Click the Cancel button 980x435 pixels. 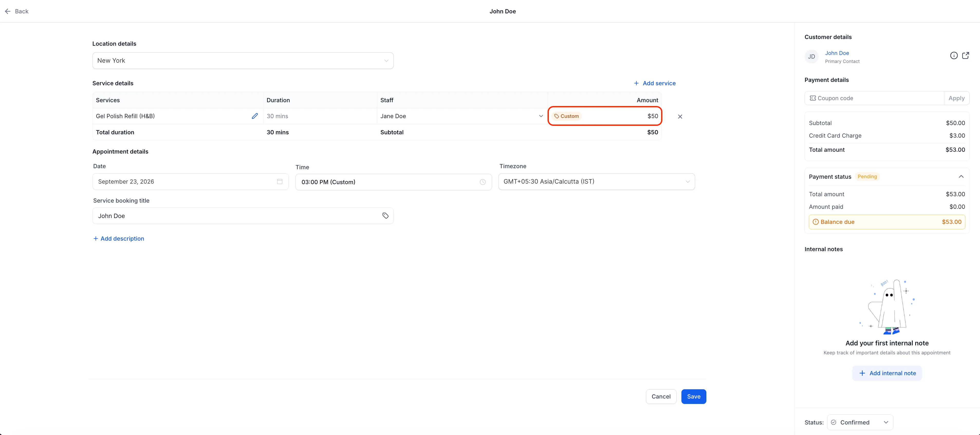pyautogui.click(x=661, y=396)
